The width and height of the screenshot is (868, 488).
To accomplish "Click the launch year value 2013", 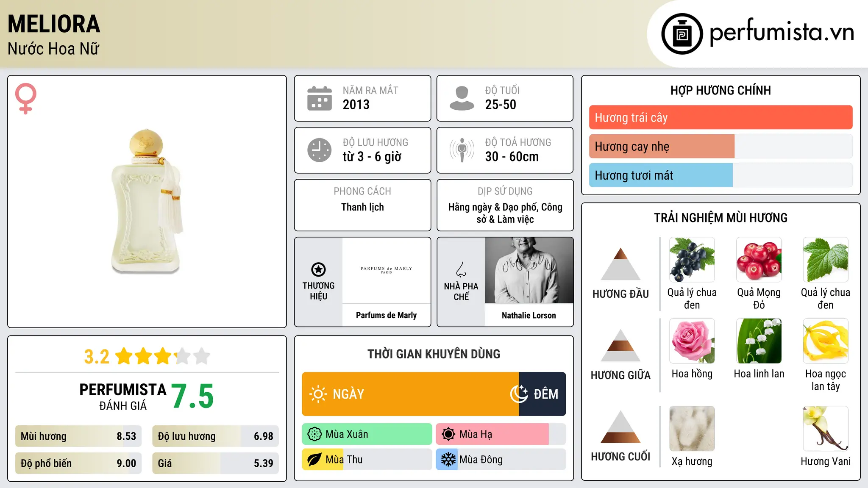I will [x=356, y=105].
